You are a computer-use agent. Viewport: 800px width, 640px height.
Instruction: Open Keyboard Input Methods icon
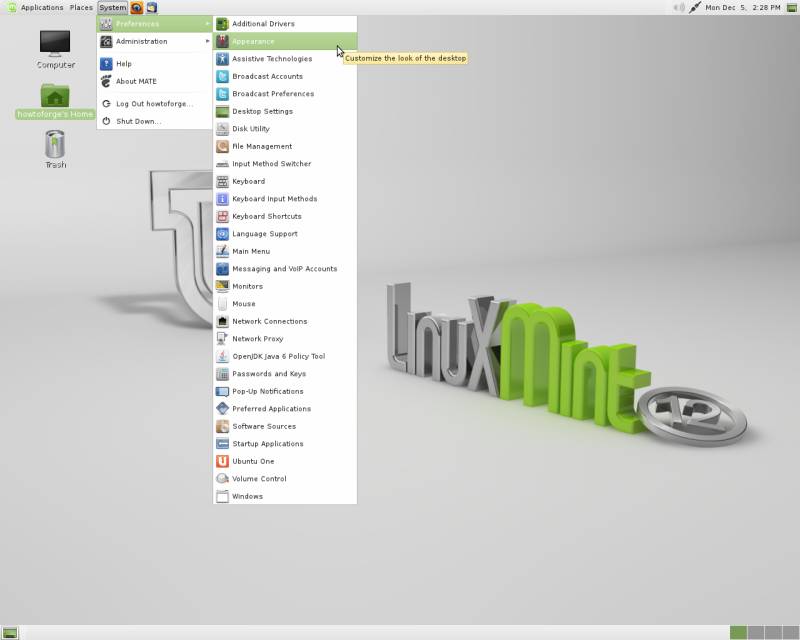[222, 199]
